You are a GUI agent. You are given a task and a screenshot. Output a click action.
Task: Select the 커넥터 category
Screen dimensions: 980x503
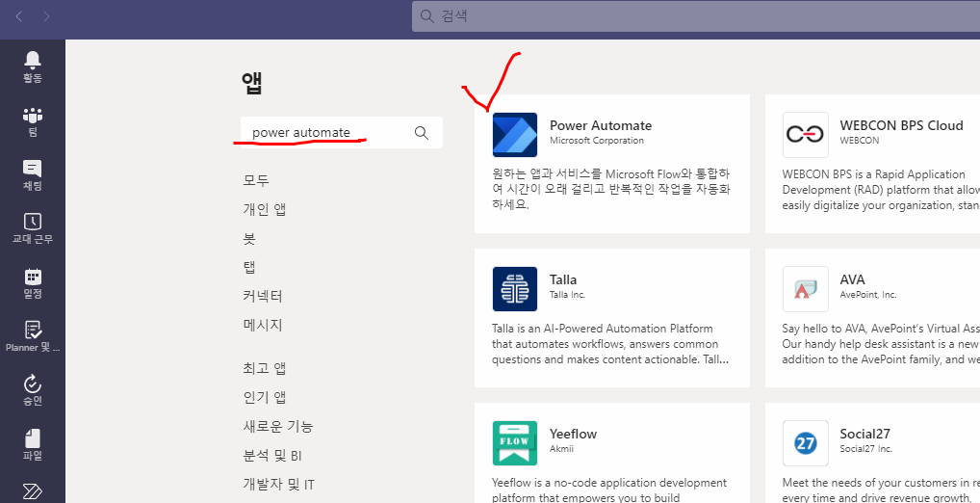click(263, 296)
